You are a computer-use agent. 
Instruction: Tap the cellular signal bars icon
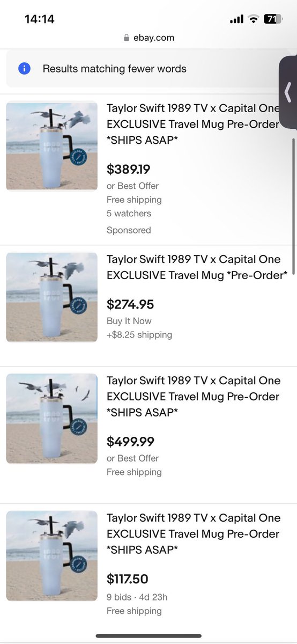(236, 19)
